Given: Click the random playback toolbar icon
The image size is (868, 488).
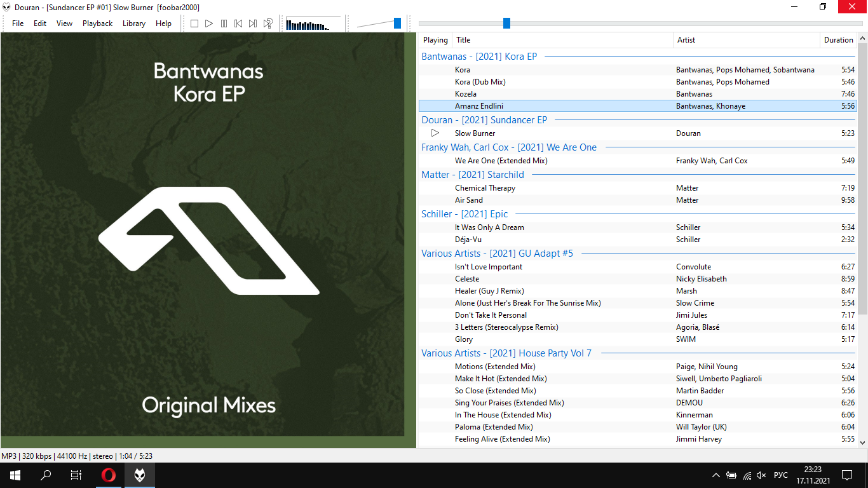Looking at the screenshot, I should pos(268,24).
